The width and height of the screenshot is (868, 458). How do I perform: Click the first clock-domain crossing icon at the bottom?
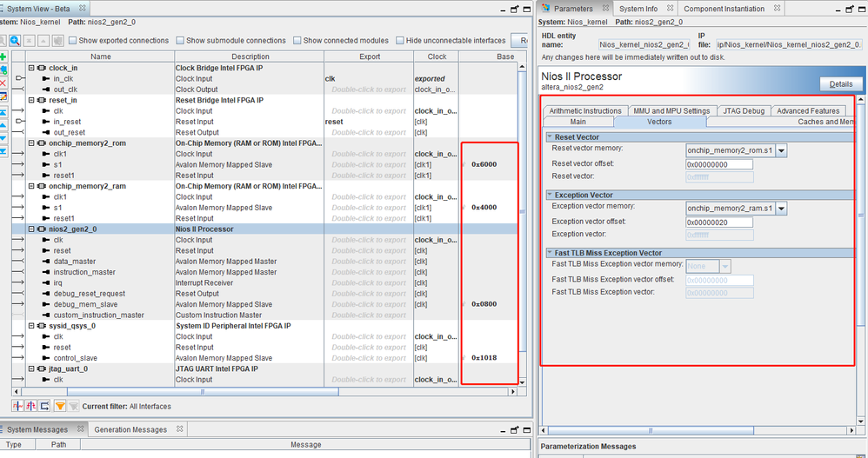tap(17, 406)
